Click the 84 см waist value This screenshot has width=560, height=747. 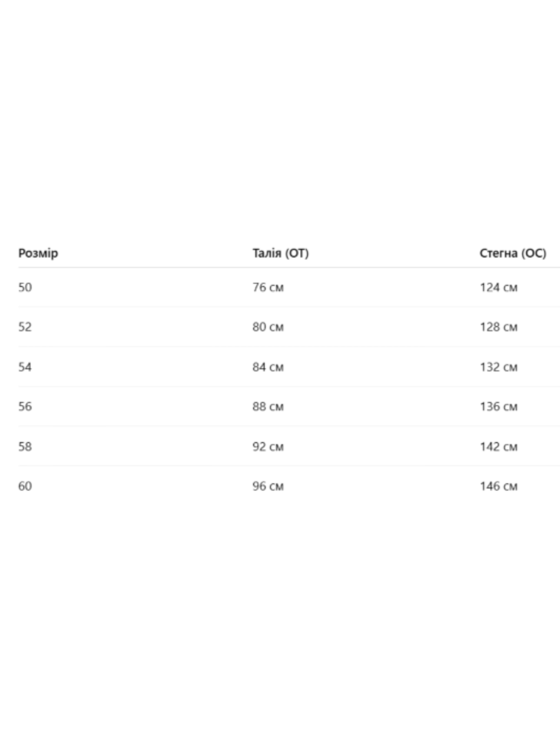coord(268,367)
